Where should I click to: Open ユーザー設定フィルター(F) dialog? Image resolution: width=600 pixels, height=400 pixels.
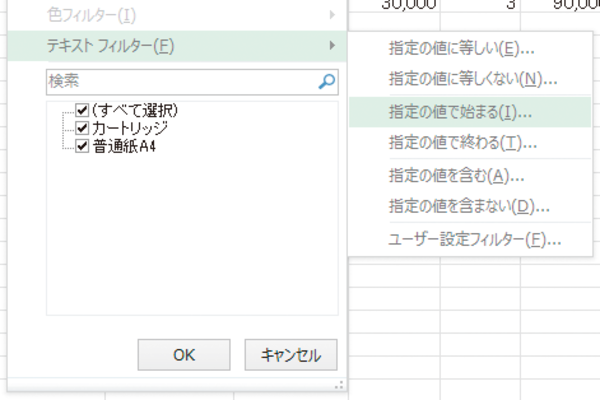click(x=470, y=240)
